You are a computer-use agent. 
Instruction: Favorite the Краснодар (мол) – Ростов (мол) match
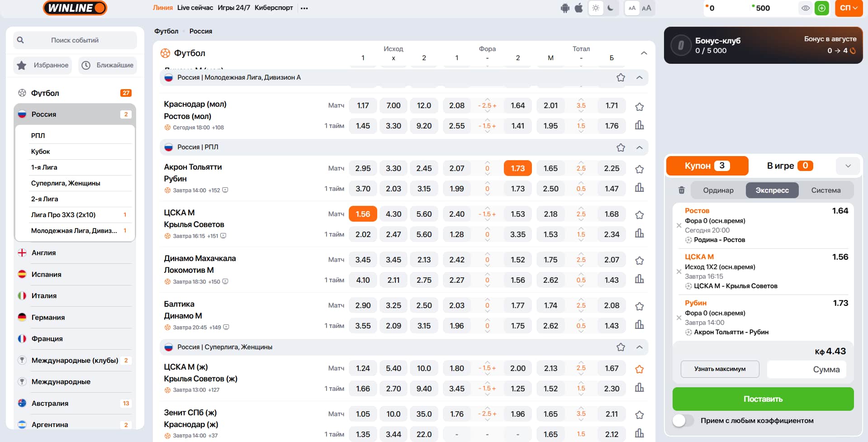pos(639,107)
